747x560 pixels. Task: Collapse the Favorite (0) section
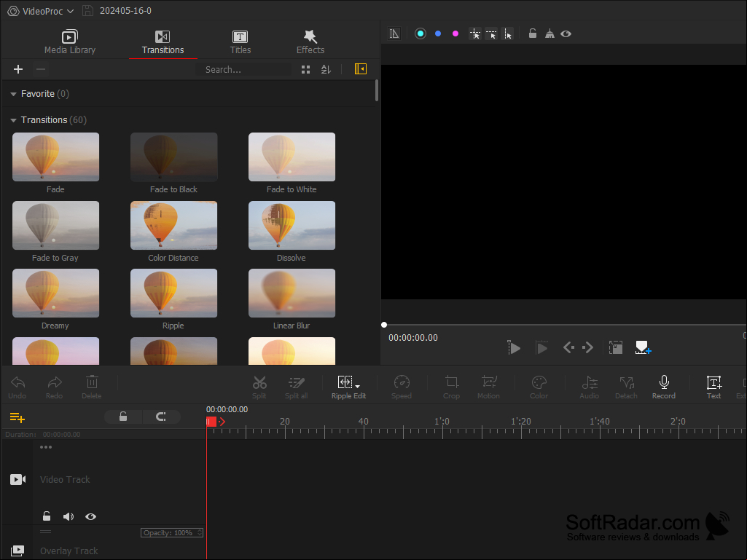tap(13, 94)
